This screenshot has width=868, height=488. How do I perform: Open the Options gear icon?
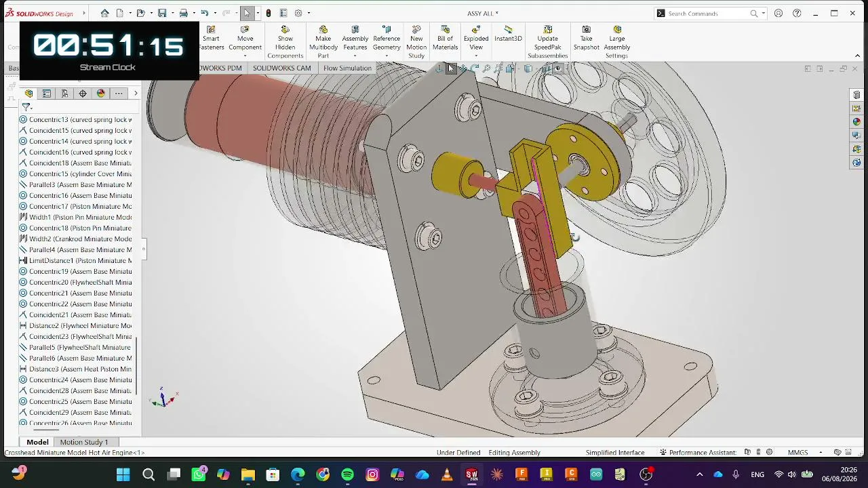(298, 13)
